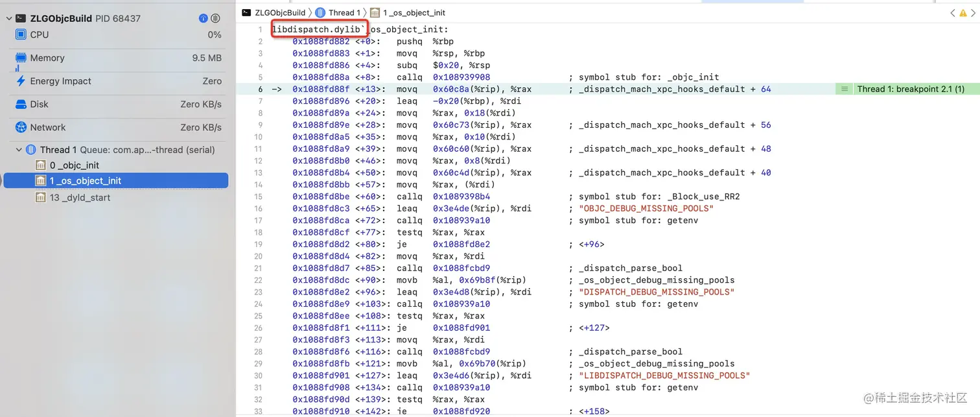Open 1 _os_object_init jump bar segment
The image size is (980, 417).
414,12
